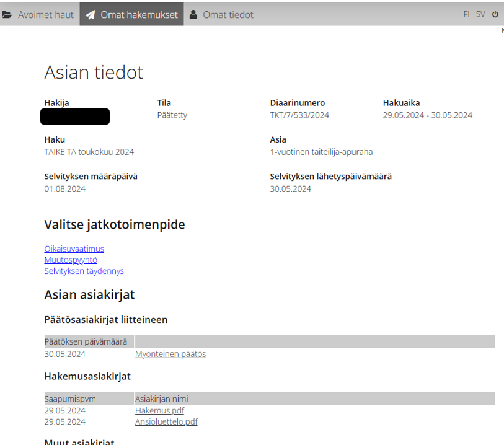Open the Oikaisuvaatimus link
The image size is (504, 445).
tap(74, 249)
